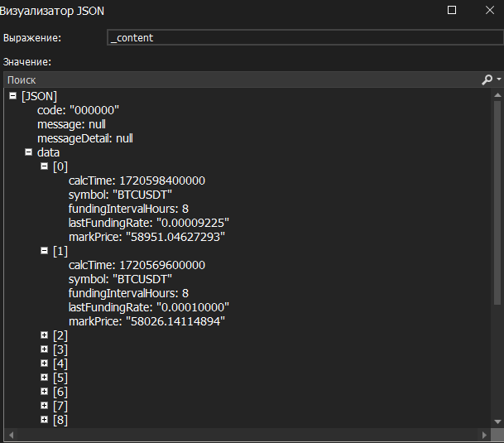The image size is (504, 443).
Task: Click the search magnifier icon
Action: click(487, 79)
